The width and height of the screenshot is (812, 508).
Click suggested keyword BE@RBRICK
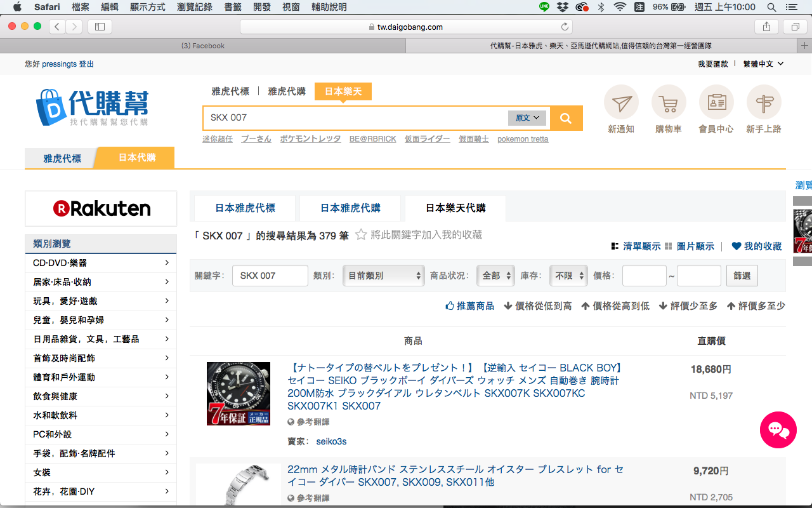[373, 139]
